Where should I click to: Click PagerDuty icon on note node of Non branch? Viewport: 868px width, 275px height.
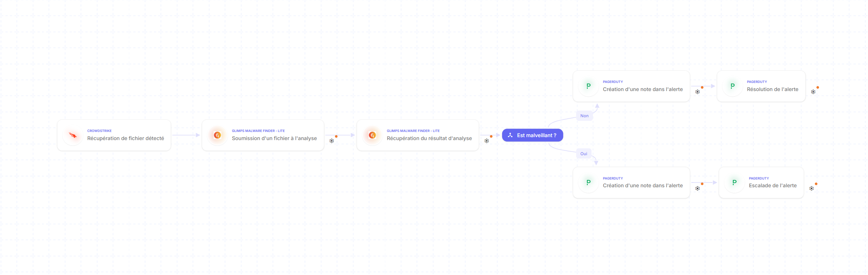click(588, 86)
